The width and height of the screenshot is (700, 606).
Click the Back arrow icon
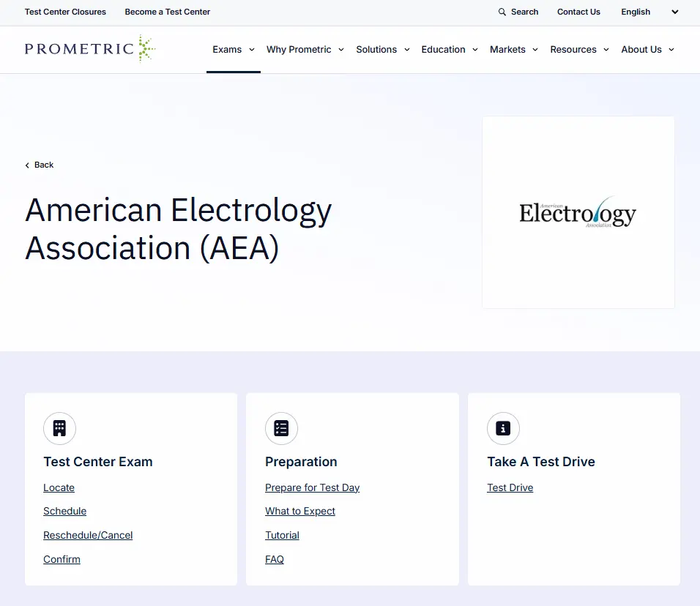click(28, 165)
